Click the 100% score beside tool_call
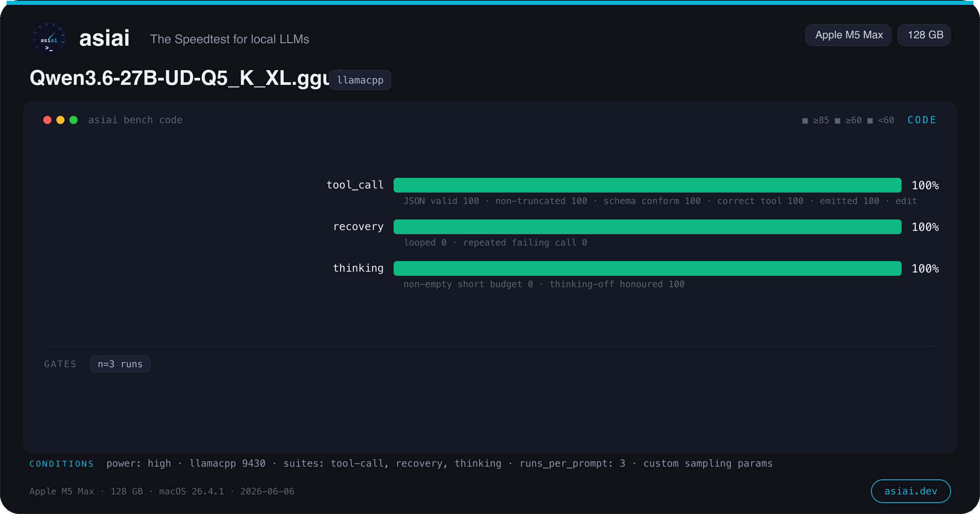This screenshot has width=980, height=514. coord(925,186)
